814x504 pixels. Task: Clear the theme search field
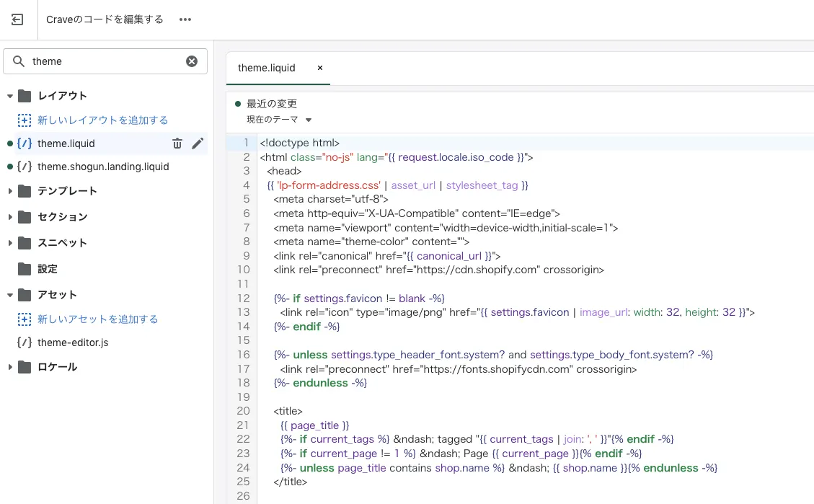coord(192,61)
